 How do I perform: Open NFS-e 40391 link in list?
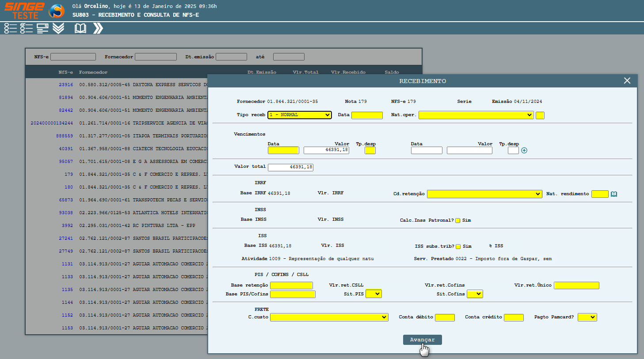pos(66,149)
